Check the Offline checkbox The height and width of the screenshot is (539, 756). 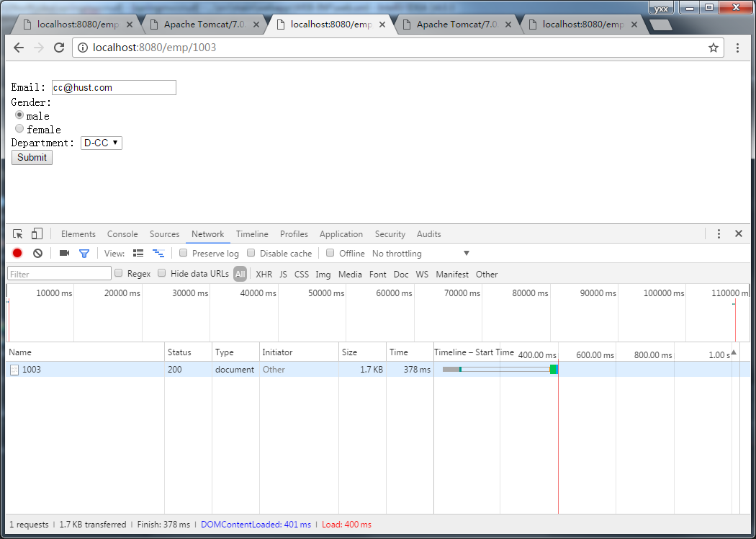pos(330,253)
